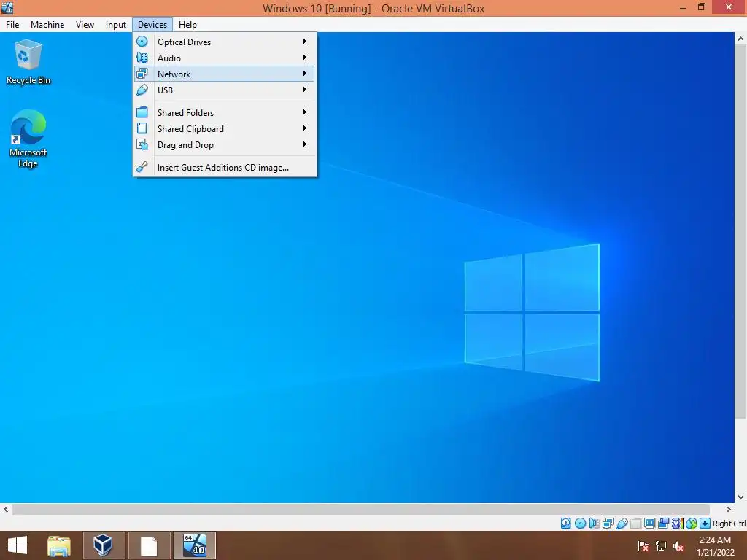Select the highlighted Network menu entry
747x560 pixels.
(x=224, y=74)
